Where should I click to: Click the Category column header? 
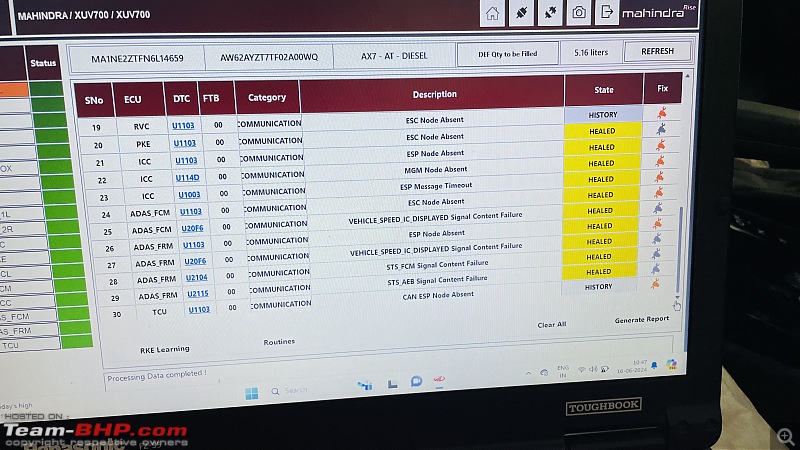click(267, 97)
